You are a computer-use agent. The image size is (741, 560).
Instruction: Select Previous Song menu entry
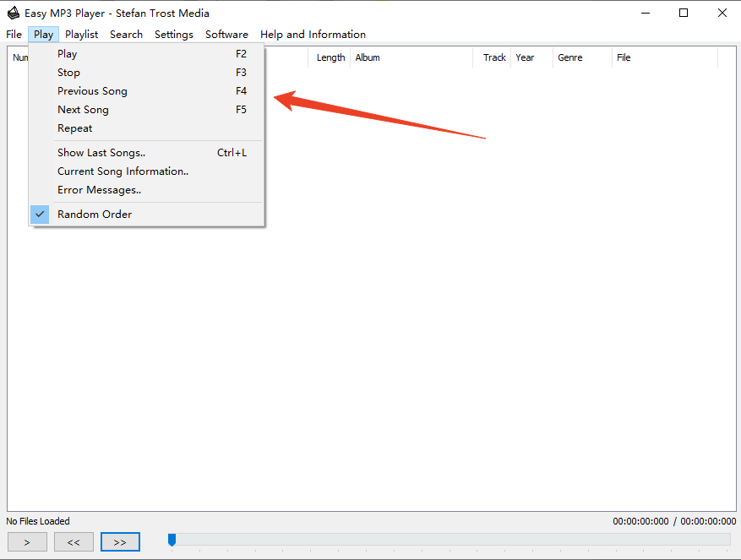click(x=146, y=90)
